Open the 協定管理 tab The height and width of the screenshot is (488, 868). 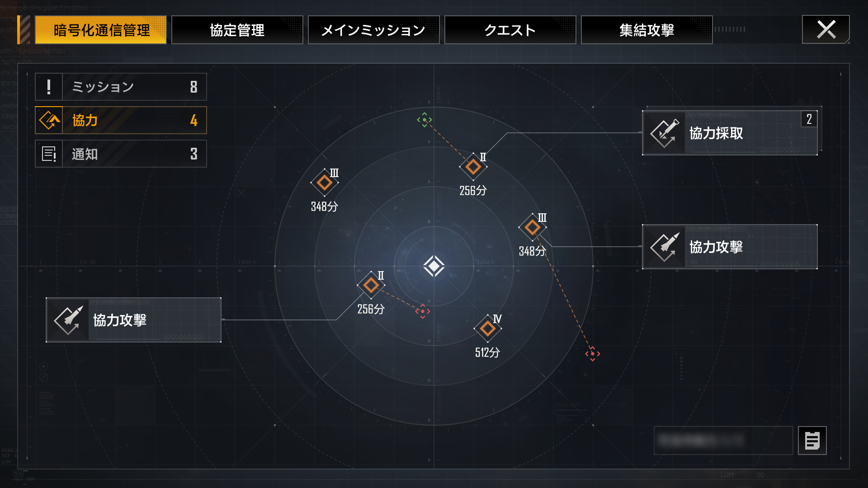tap(237, 30)
